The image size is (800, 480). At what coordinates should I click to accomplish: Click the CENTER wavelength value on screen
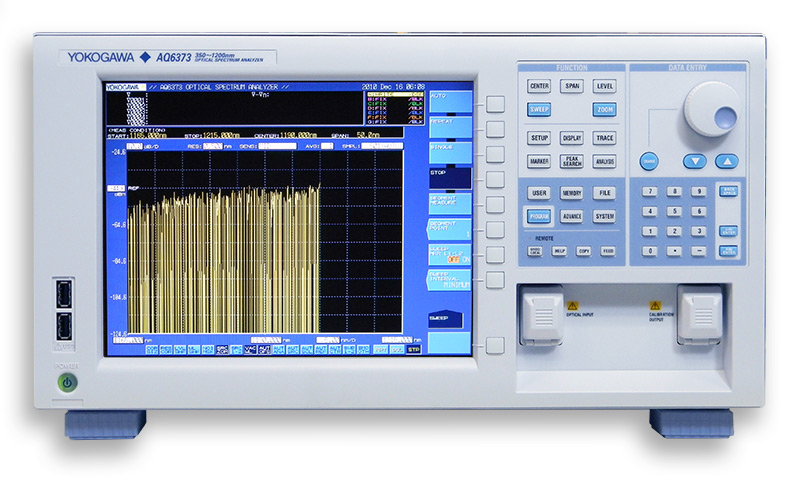(298, 135)
